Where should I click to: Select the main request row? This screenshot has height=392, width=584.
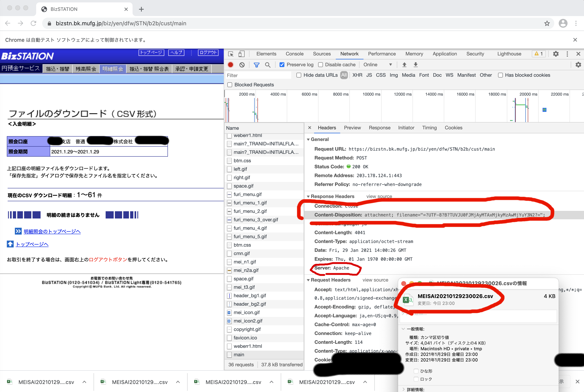click(x=264, y=354)
